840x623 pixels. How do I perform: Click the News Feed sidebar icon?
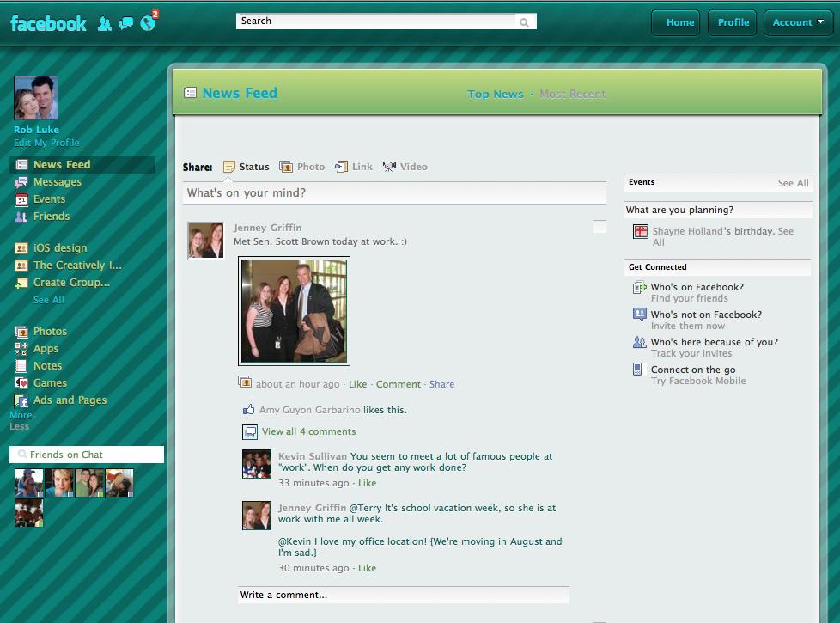[21, 165]
